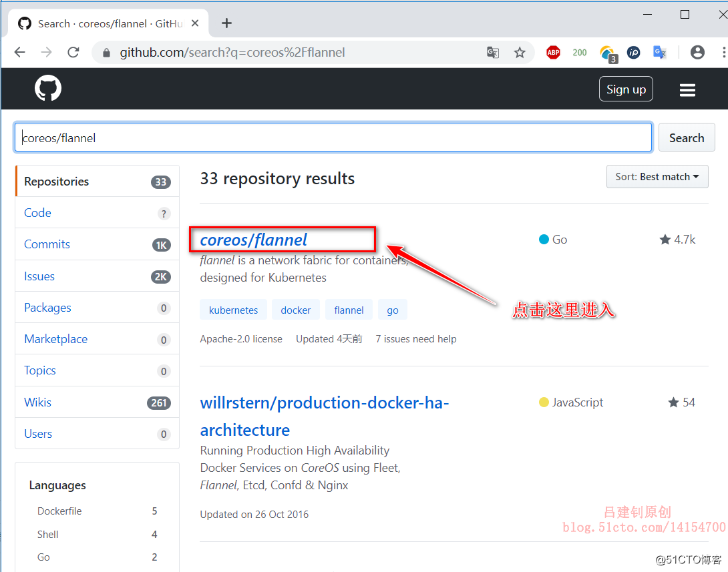Click the yellow JavaScript language dot
Screen dimensions: 728x572
click(x=544, y=402)
